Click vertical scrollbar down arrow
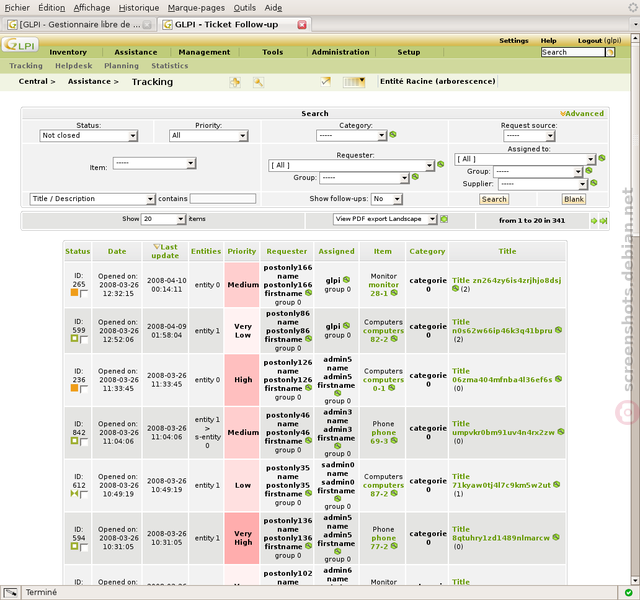This screenshot has height=600, width=640. pos(635,580)
